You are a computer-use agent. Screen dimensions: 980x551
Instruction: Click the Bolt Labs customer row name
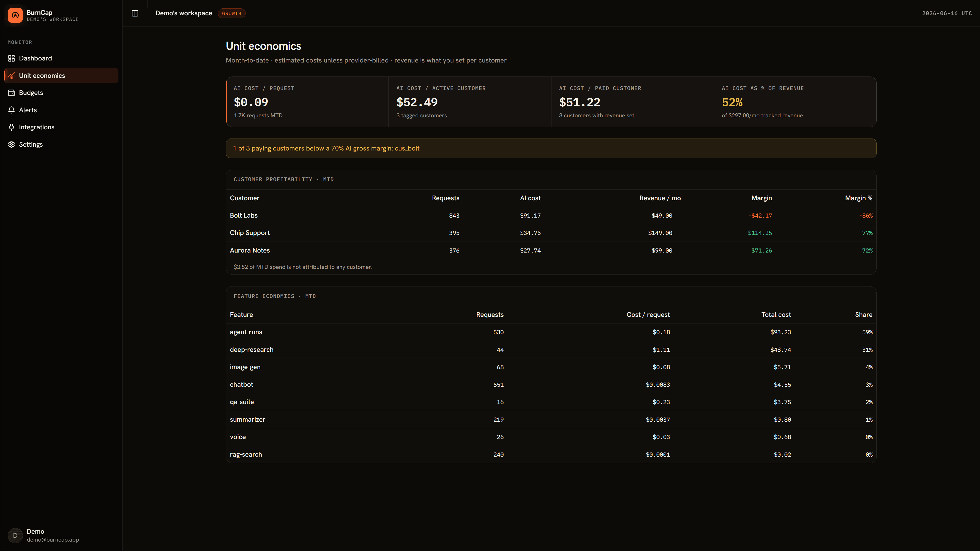[244, 216]
